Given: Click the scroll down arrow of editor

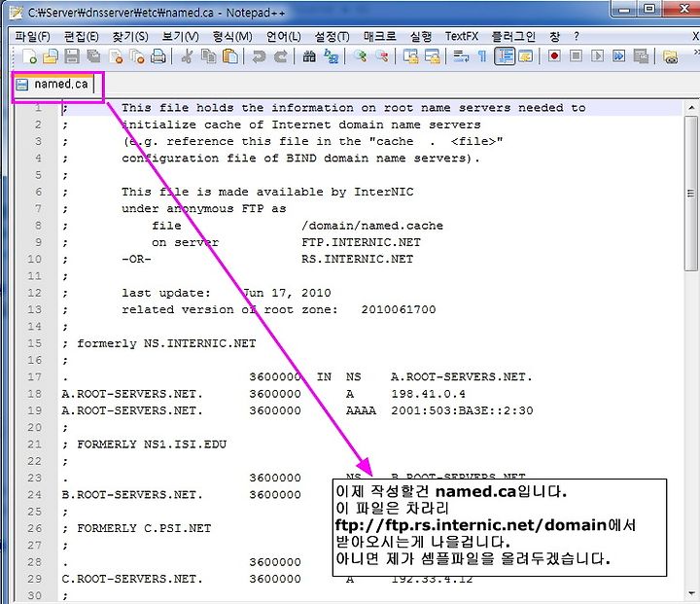Looking at the screenshot, I should (691, 593).
